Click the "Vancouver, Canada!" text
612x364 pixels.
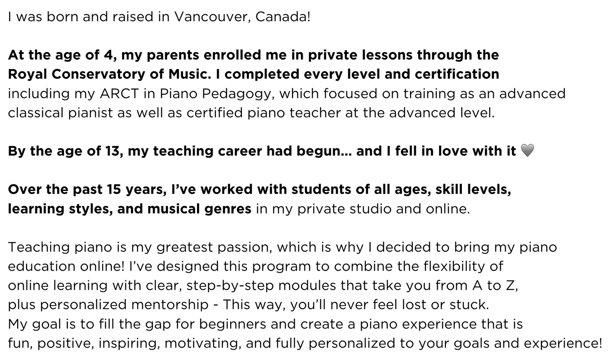pyautogui.click(x=242, y=17)
